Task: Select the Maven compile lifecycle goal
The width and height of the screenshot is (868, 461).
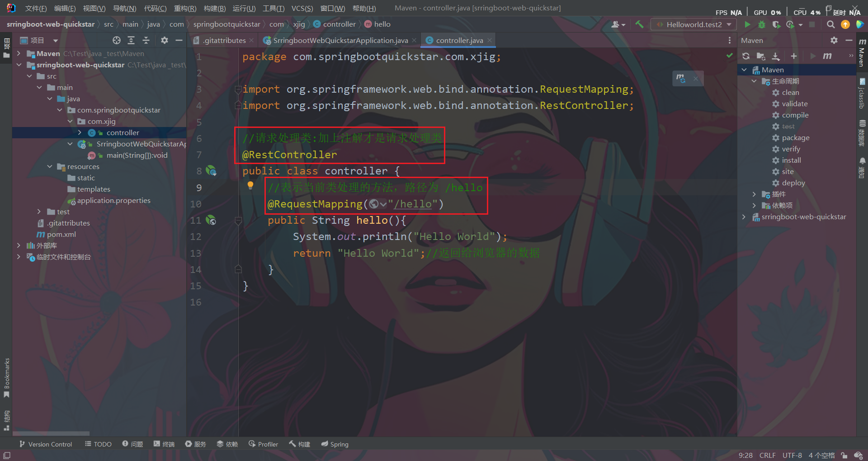Action: coord(795,115)
